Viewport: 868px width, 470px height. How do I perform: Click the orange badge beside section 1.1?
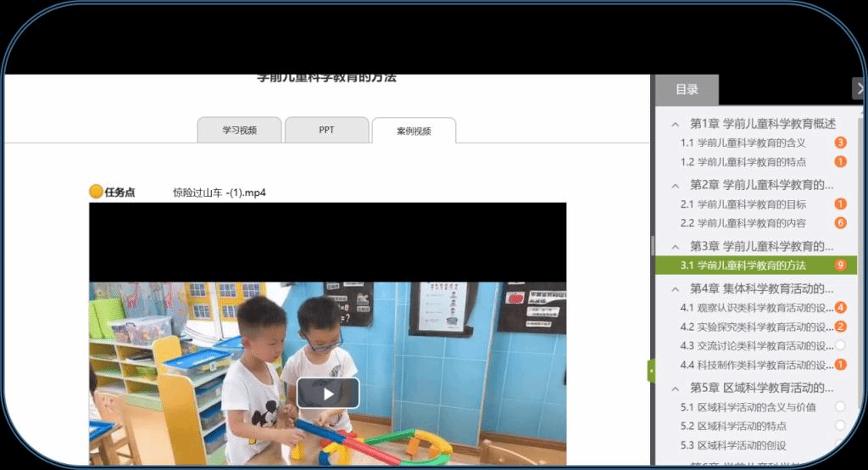(840, 143)
